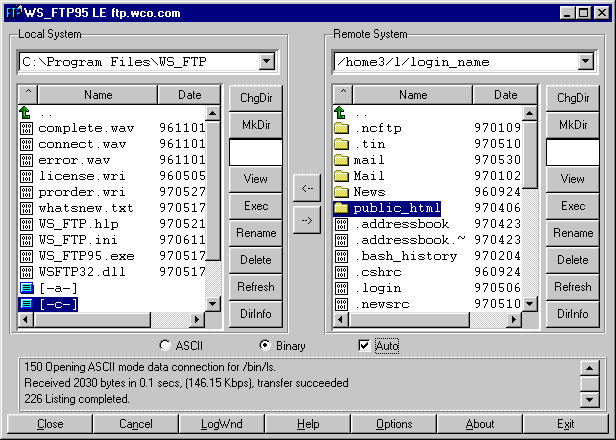Click the folder icon beside .tin

341,144
